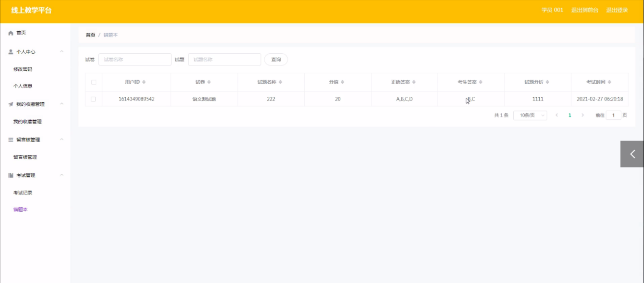Sort by 考生答案 column arrows
Screen dimensions: 644x283
(x=481, y=82)
